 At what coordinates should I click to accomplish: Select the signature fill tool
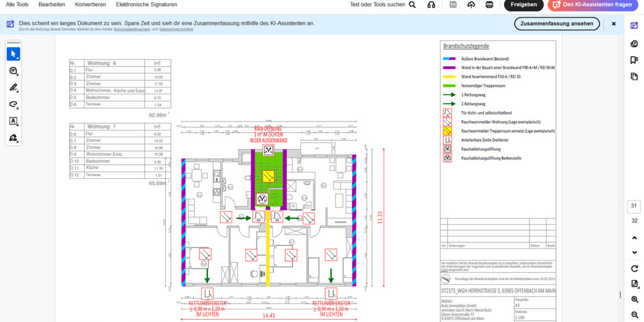point(13,138)
